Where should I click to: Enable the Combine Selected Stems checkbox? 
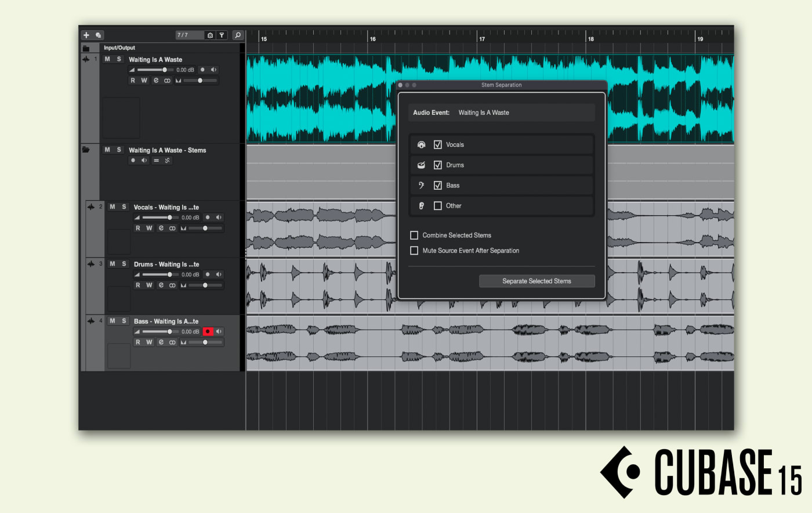pos(414,235)
